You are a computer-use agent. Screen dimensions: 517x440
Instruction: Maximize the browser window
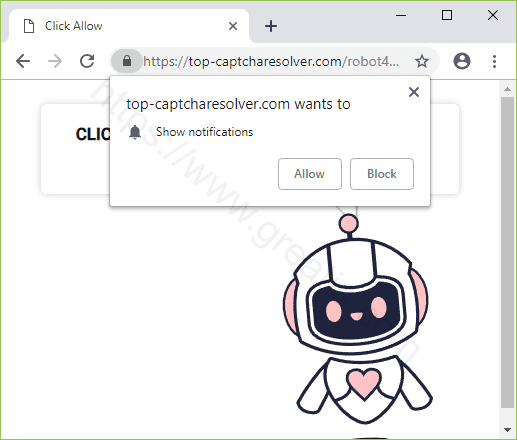coord(447,15)
